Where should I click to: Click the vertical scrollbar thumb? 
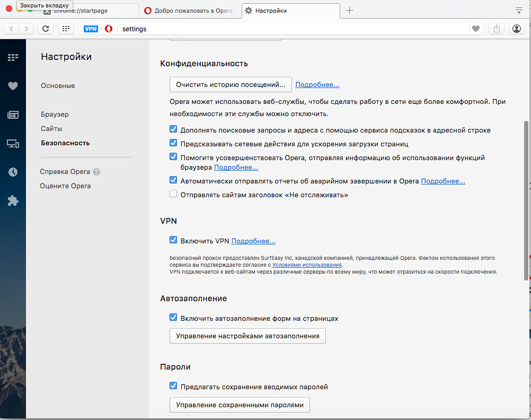[526, 200]
